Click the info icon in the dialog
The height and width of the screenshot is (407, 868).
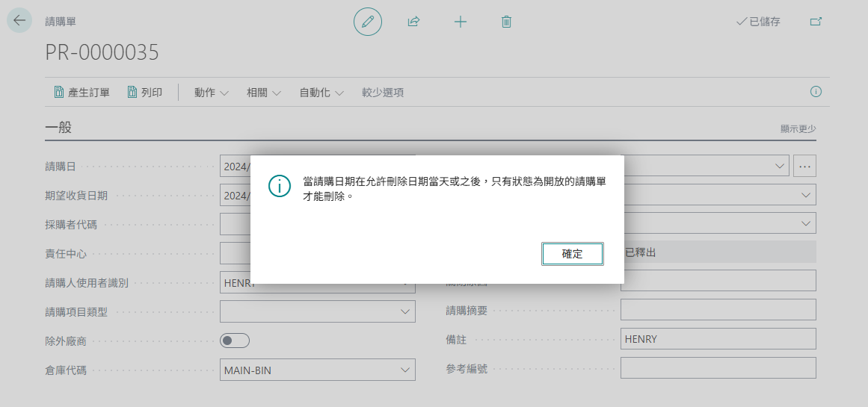click(280, 186)
